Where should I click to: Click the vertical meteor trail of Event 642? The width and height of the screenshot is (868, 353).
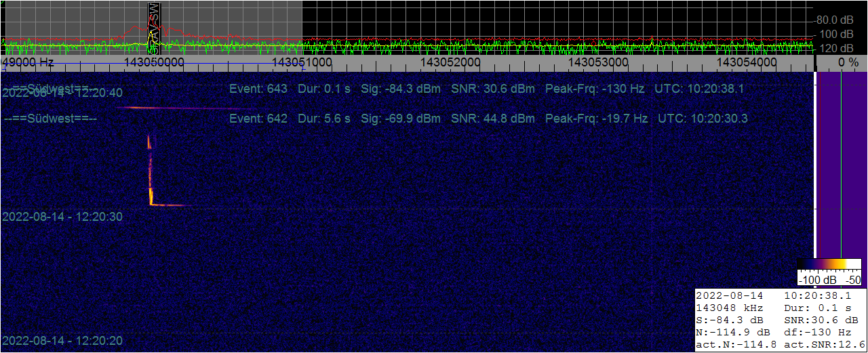[x=151, y=169]
